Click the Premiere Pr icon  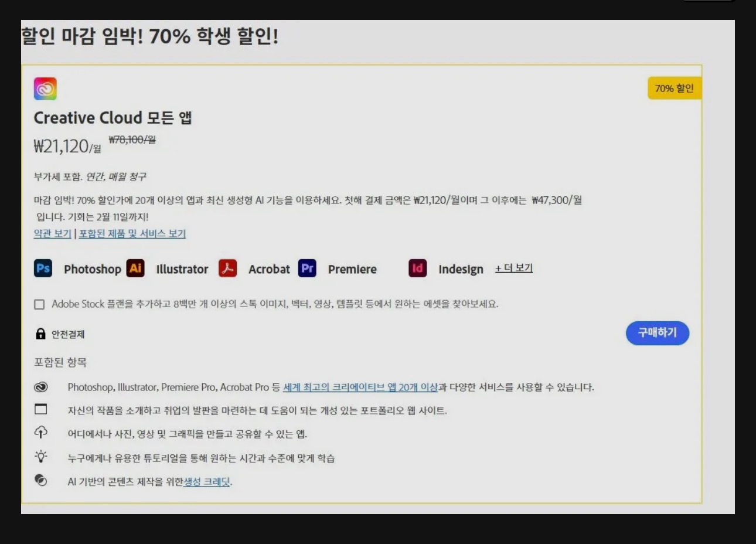pos(307,268)
